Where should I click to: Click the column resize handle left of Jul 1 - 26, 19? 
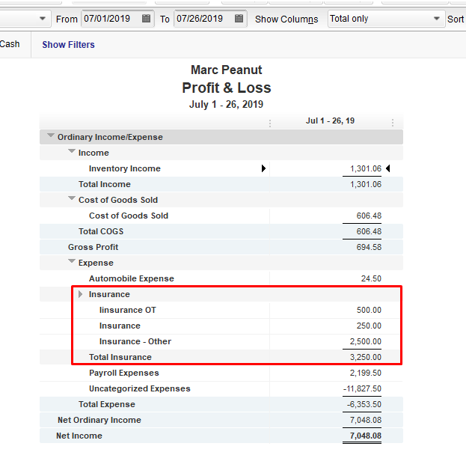(270, 123)
